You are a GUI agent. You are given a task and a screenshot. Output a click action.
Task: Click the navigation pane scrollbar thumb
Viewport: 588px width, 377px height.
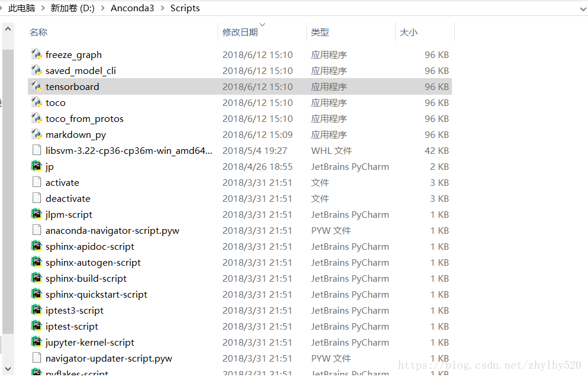point(8,191)
